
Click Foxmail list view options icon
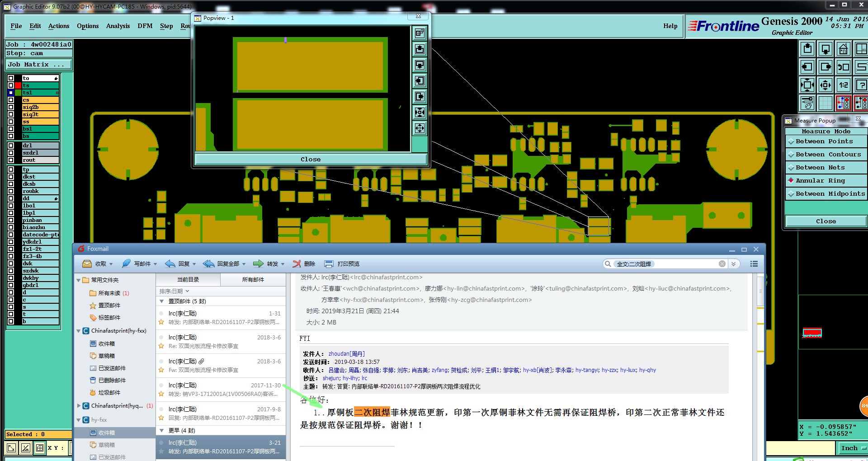point(754,264)
